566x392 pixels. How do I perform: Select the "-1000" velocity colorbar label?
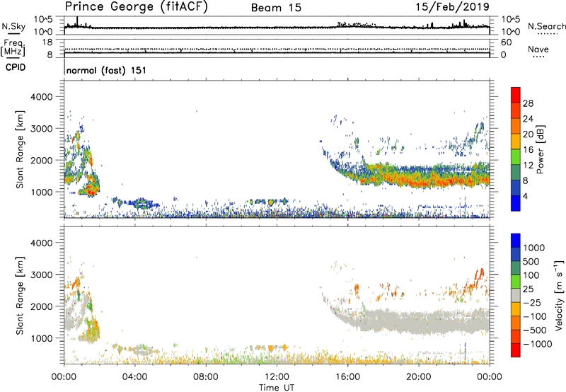[x=537, y=344]
